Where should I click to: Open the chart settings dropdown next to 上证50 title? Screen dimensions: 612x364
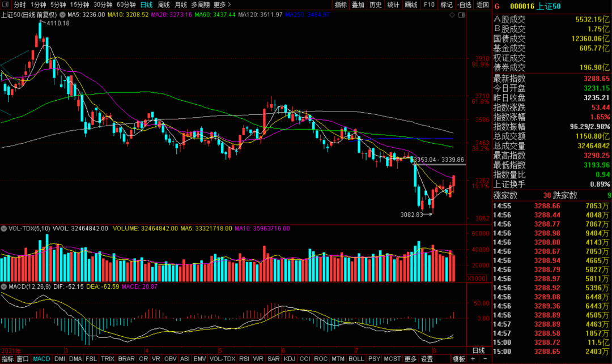tap(62, 14)
